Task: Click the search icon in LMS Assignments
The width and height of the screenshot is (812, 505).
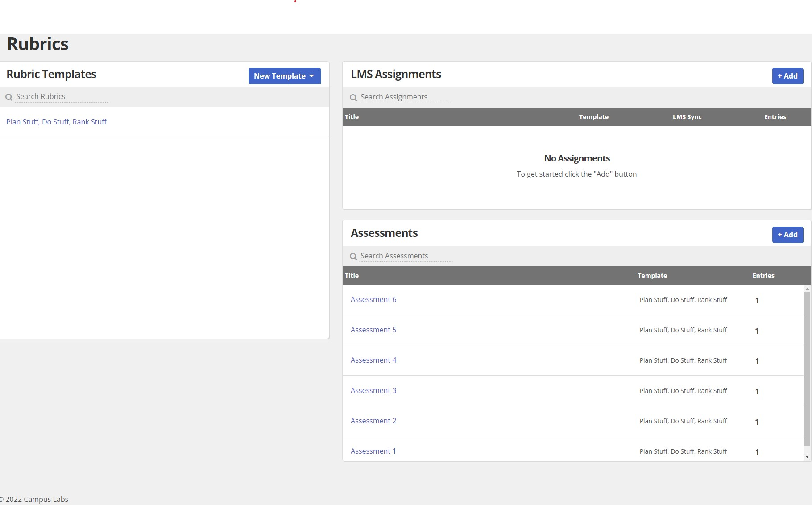Action: [x=353, y=98]
